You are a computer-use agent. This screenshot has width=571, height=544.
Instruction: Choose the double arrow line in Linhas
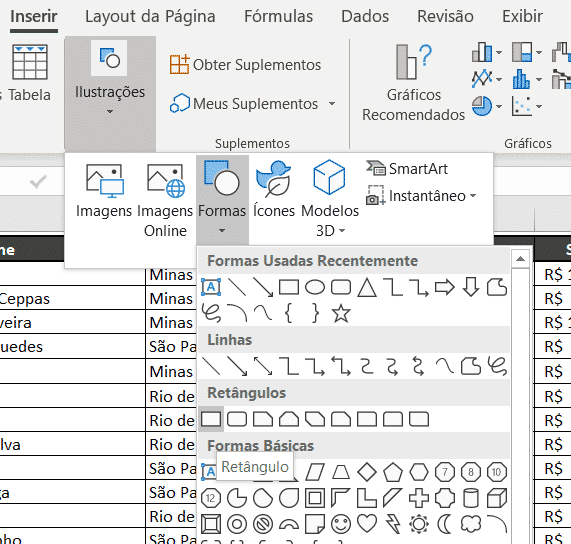point(263,366)
